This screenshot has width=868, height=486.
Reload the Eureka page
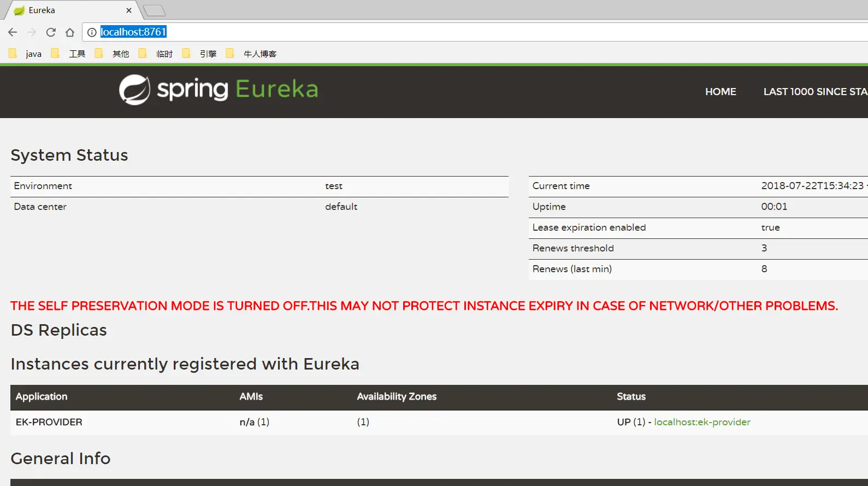(x=51, y=32)
